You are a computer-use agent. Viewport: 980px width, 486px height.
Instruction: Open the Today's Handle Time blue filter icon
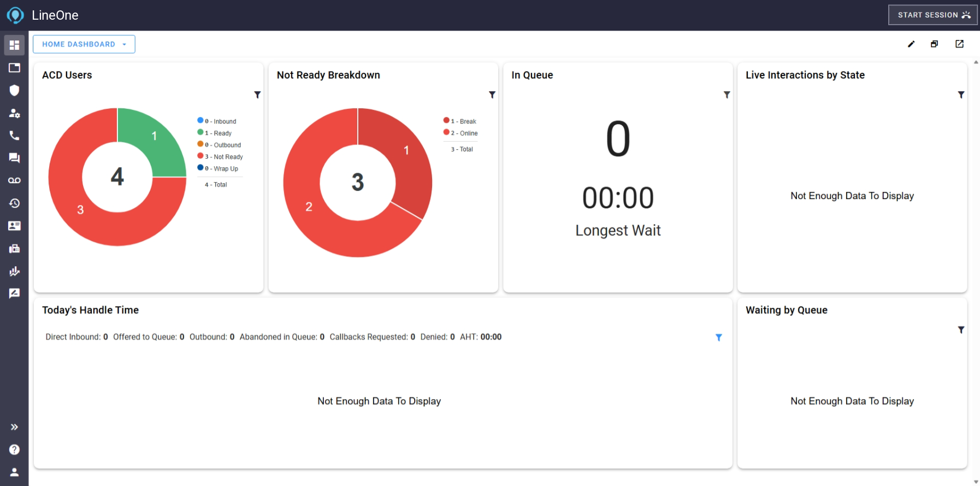[x=719, y=337]
